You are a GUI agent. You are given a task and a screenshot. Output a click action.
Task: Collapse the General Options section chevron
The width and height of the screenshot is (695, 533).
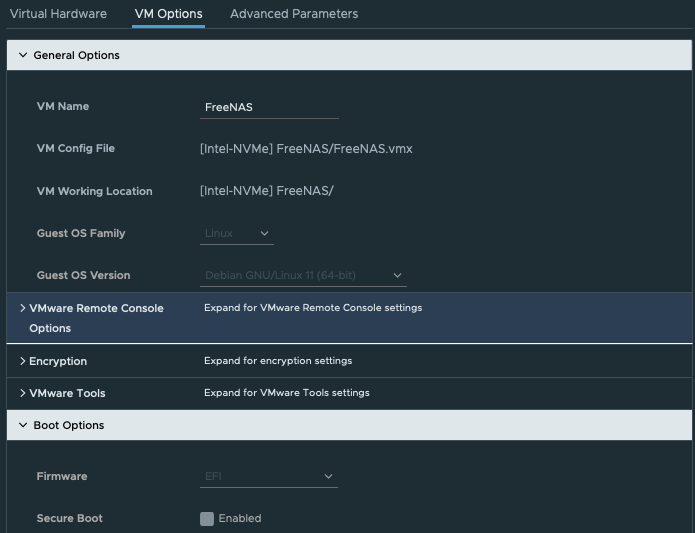[23, 55]
